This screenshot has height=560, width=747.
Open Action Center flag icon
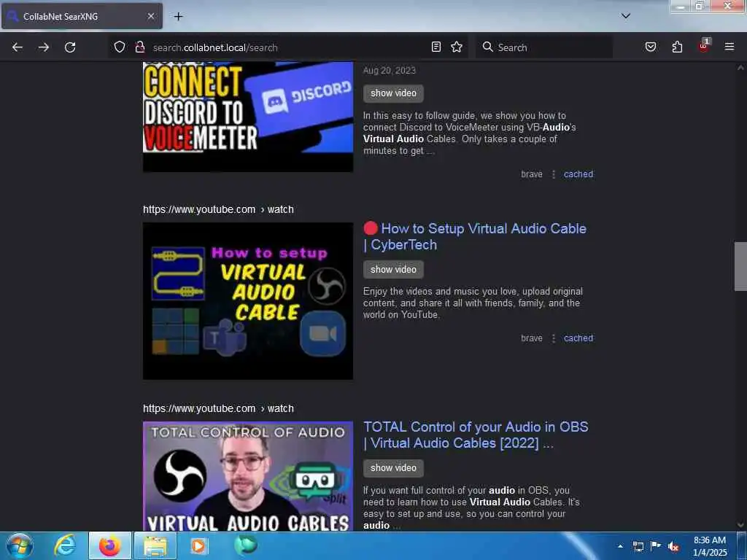coord(656,545)
